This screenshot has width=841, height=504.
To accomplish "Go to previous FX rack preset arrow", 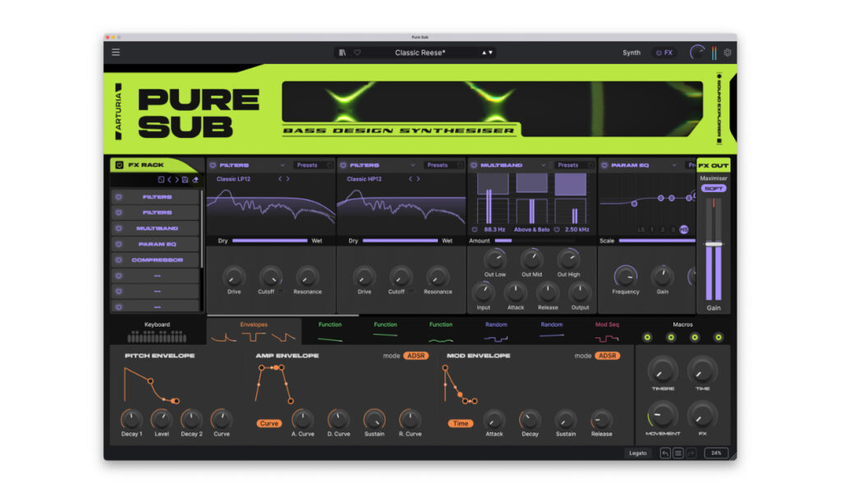I will (x=169, y=180).
